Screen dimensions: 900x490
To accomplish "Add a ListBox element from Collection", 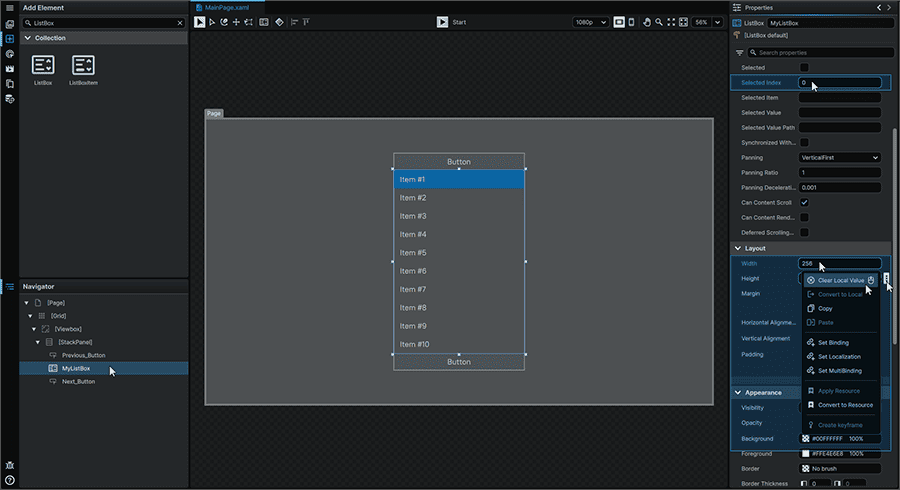I will [43, 70].
